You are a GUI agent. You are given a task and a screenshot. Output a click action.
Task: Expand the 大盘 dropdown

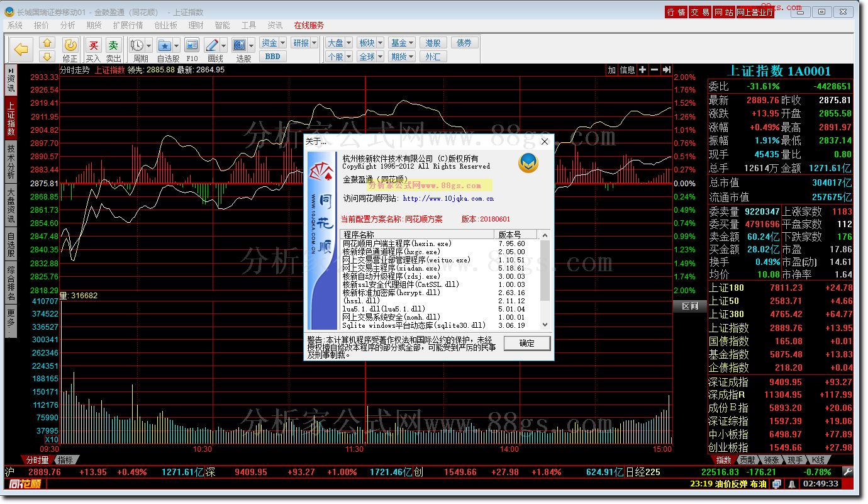(348, 43)
